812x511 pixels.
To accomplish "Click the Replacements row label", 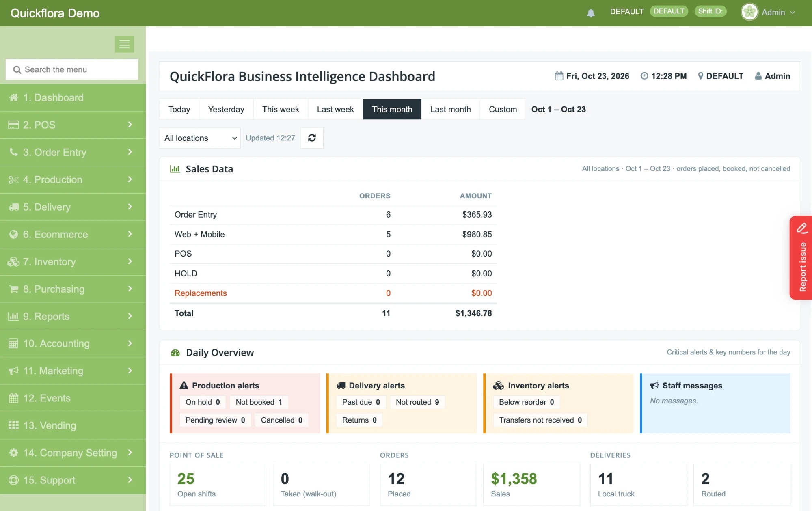I will pos(201,293).
